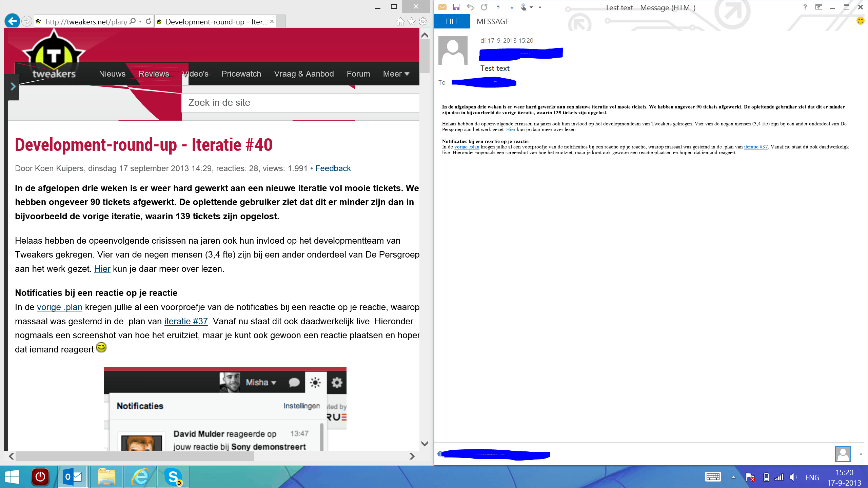Click the 'Hier' link in the article
Image resolution: width=868 pixels, height=488 pixels.
point(102,269)
